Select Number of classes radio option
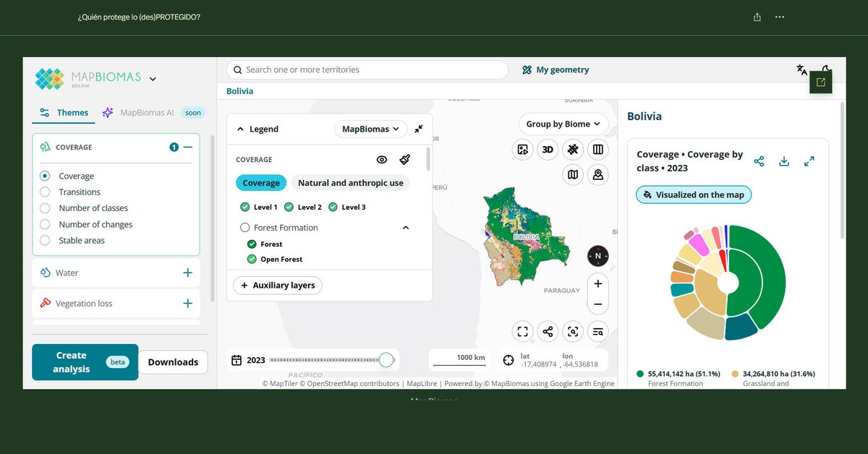 [45, 208]
